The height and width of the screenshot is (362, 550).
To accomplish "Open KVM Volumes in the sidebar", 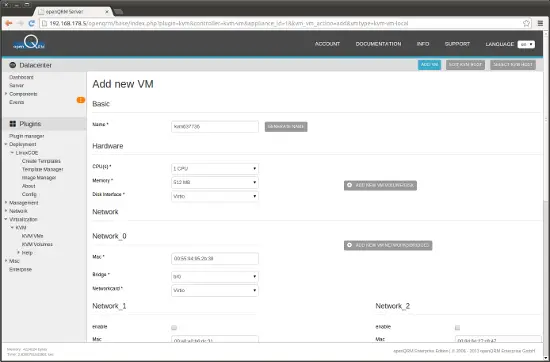I will pyautogui.click(x=37, y=244).
